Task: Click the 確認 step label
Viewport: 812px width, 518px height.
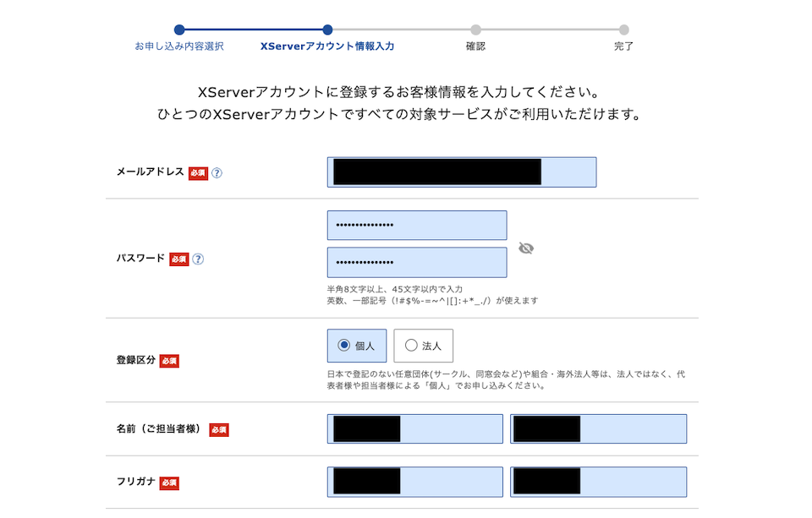Action: (475, 46)
